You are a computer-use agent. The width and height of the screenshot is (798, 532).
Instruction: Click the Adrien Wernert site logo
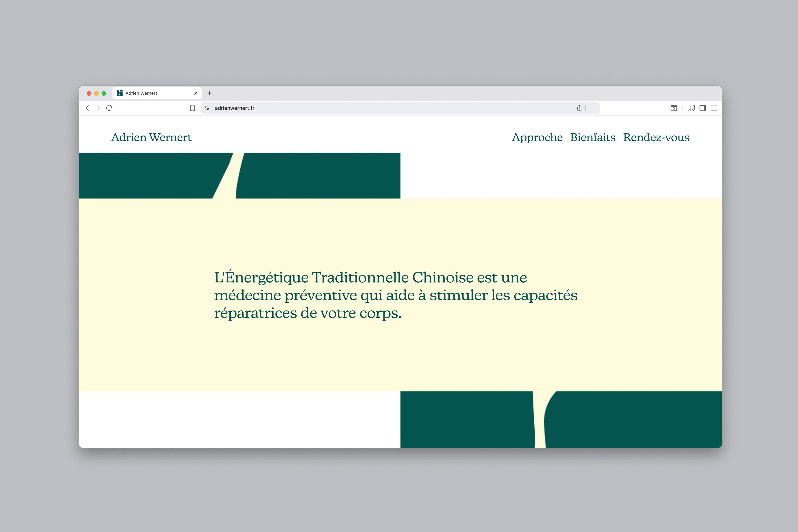(x=151, y=137)
